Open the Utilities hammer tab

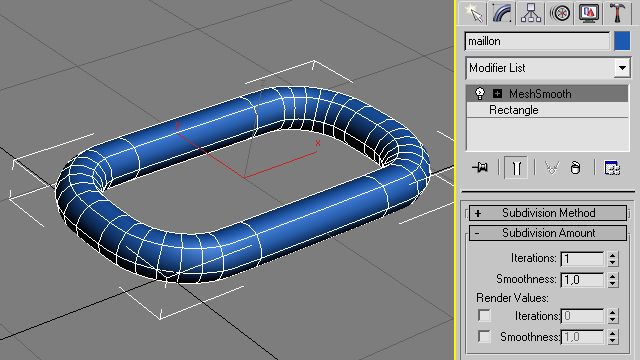[618, 13]
